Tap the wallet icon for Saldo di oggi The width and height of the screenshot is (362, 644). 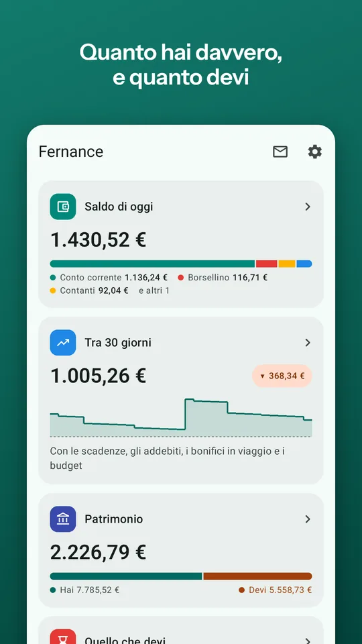point(63,207)
